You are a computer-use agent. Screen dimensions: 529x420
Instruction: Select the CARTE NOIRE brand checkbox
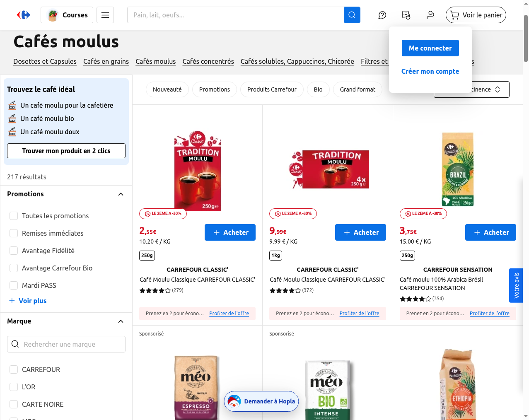point(14,404)
